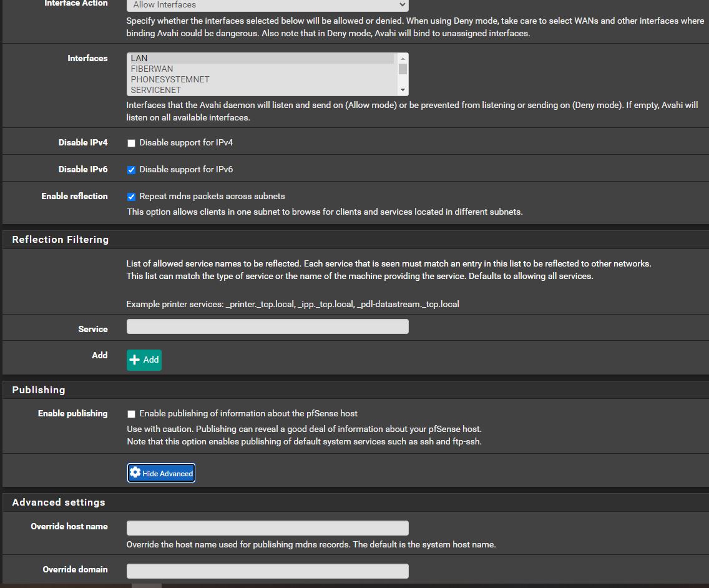Open the Interface Action dropdown
The width and height of the screenshot is (709, 588).
click(267, 5)
